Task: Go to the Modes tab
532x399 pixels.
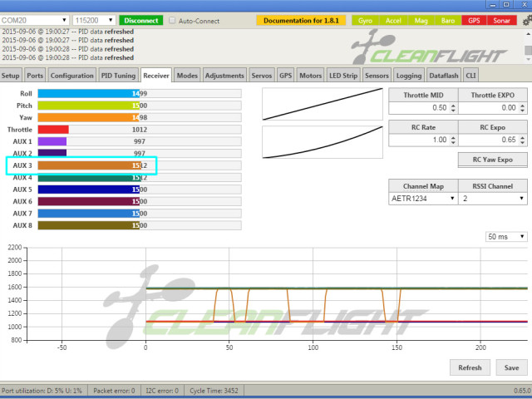Action: click(x=187, y=76)
